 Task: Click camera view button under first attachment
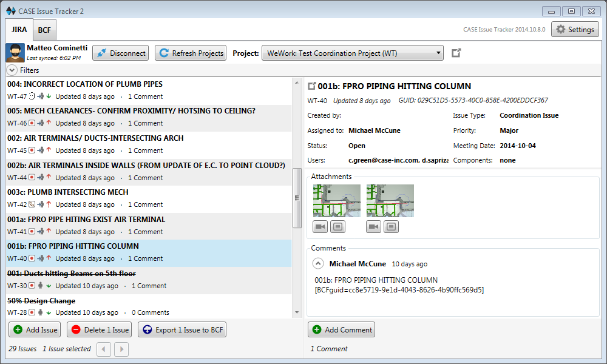coord(320,227)
